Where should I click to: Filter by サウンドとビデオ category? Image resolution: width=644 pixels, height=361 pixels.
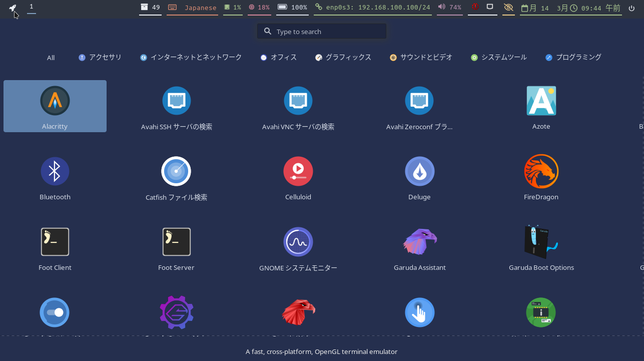(421, 58)
